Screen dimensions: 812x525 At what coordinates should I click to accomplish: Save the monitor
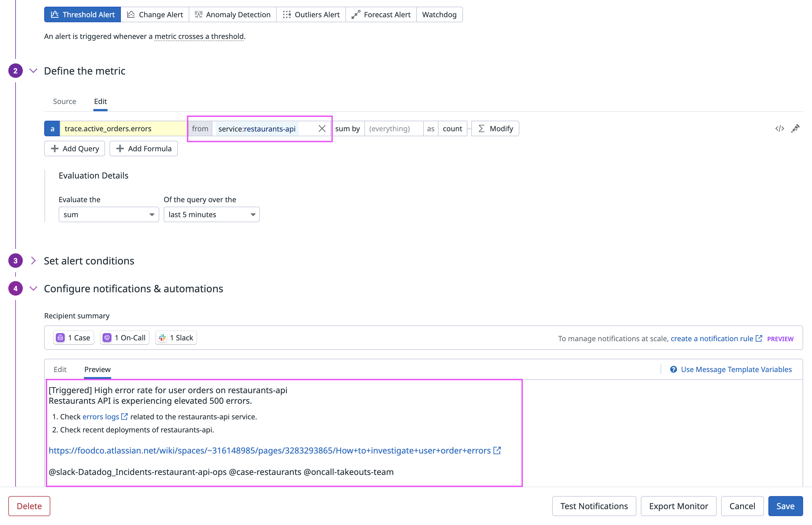(x=785, y=506)
